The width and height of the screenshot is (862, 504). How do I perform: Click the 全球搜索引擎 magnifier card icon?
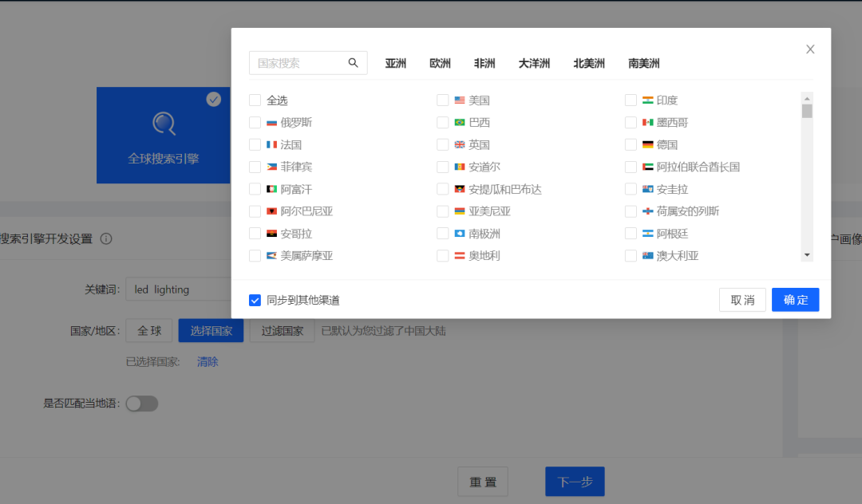point(164,124)
